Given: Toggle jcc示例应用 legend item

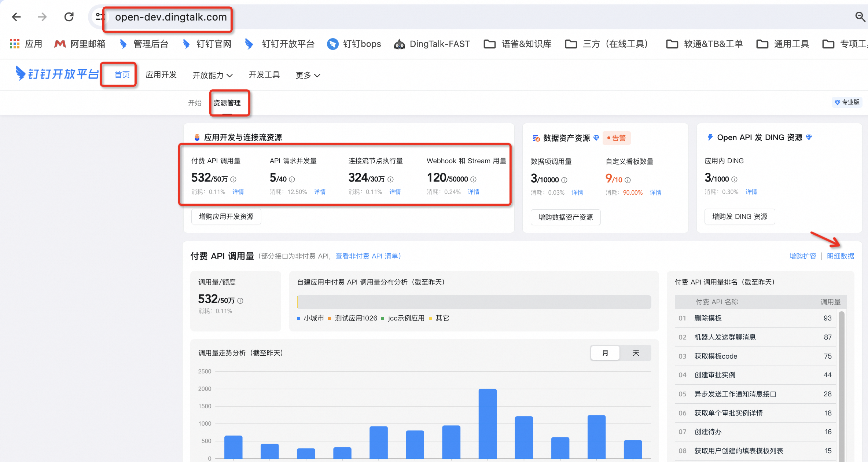Looking at the screenshot, I should [x=403, y=318].
